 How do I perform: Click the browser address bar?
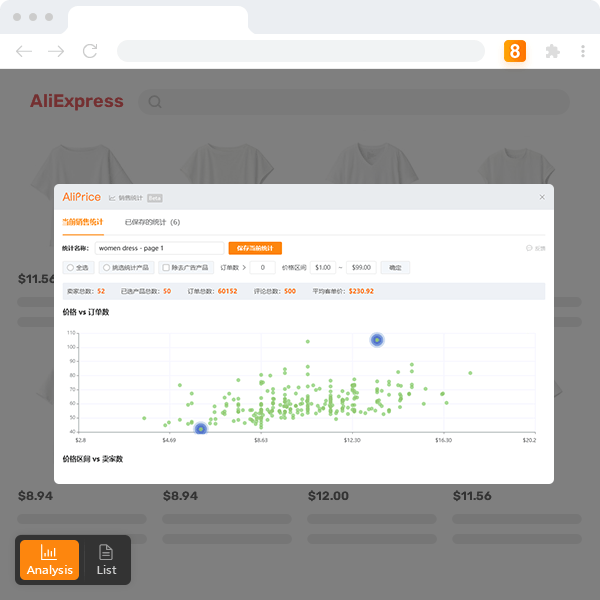click(301, 51)
